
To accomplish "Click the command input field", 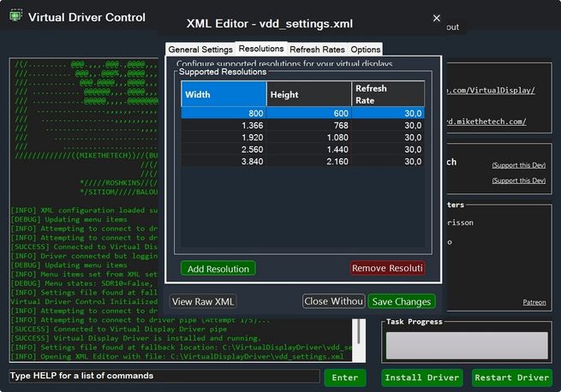I will 164,376.
